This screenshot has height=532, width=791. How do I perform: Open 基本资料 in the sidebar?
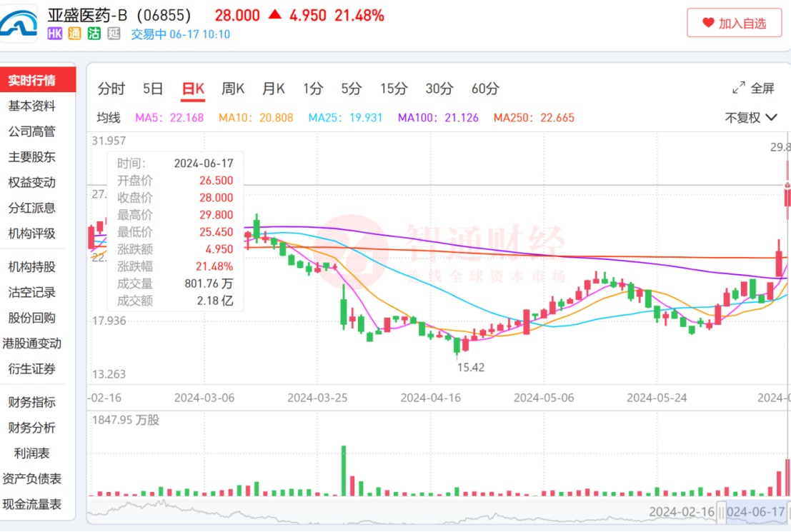[31, 106]
